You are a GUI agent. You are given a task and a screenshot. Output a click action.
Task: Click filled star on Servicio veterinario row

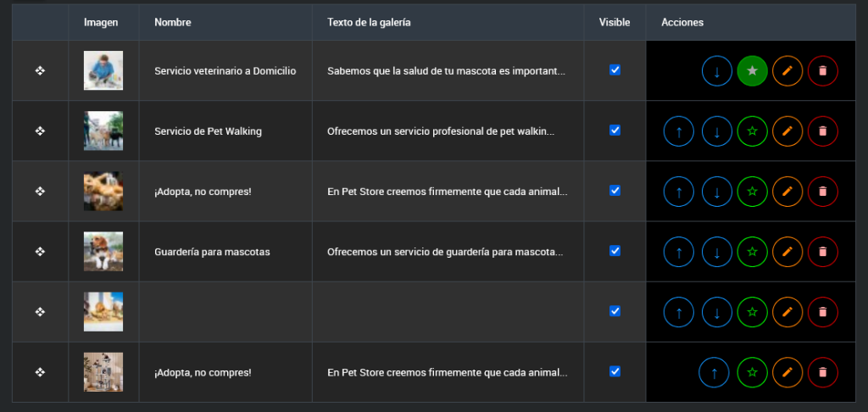click(753, 71)
